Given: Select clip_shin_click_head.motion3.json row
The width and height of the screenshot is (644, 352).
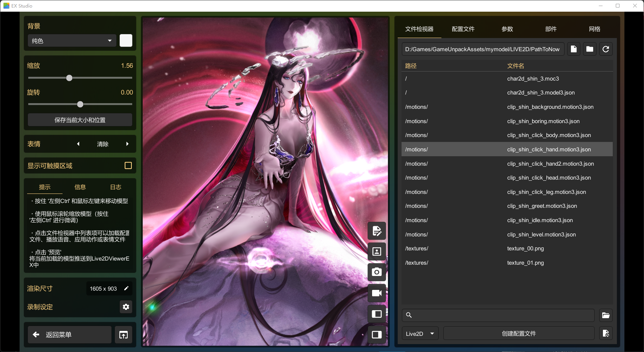Looking at the screenshot, I should (x=507, y=178).
